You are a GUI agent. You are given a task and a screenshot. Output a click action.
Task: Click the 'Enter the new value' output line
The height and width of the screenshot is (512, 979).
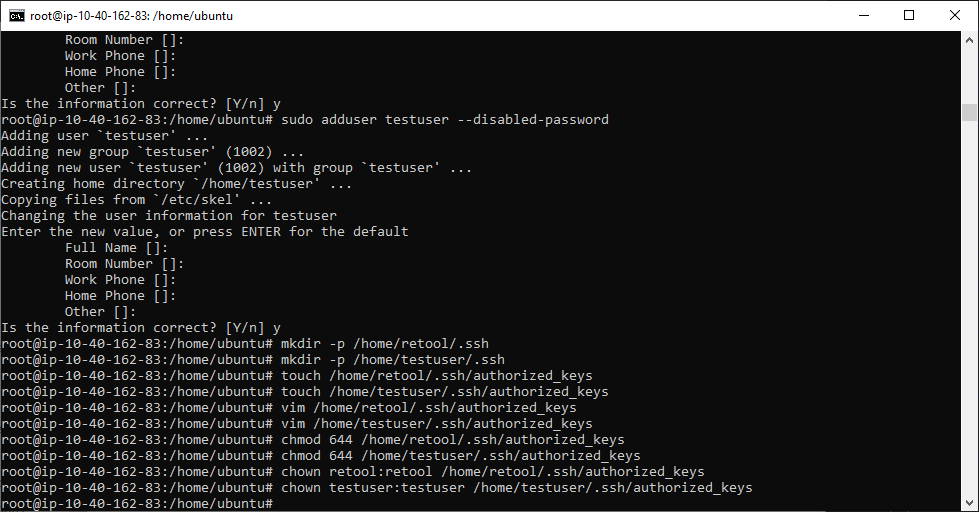point(205,232)
